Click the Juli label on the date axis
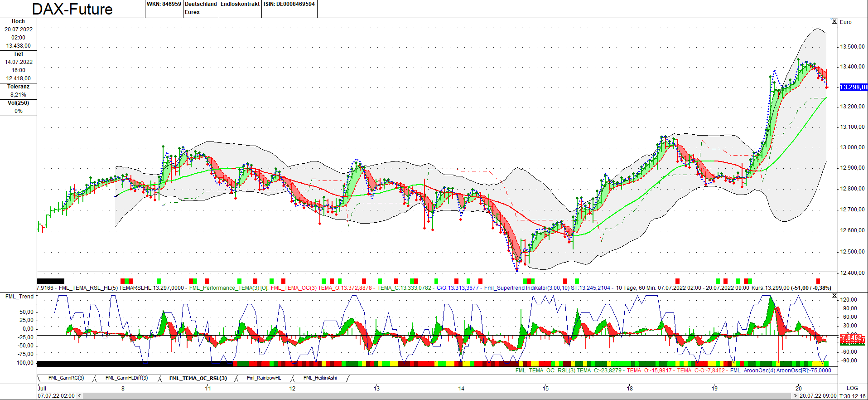 coord(42,388)
